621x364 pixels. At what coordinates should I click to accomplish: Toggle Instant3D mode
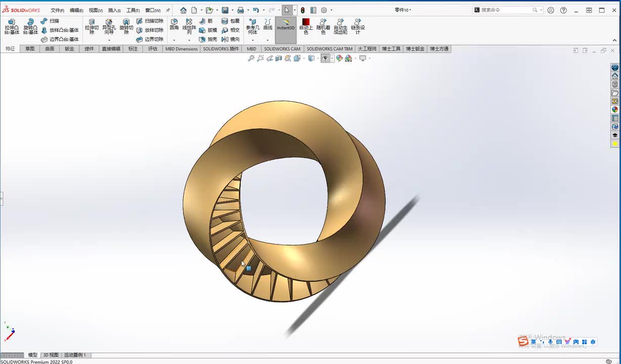(x=286, y=30)
